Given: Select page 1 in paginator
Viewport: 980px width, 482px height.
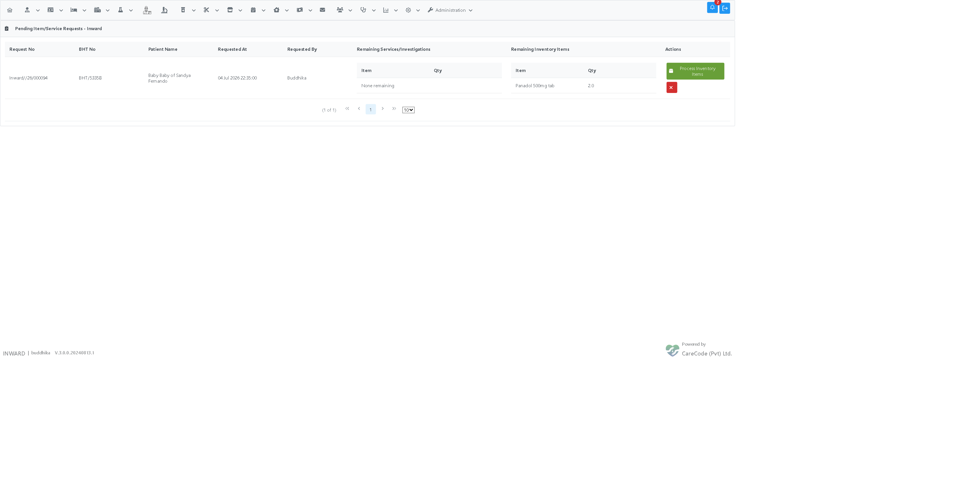Looking at the screenshot, I should point(370,110).
